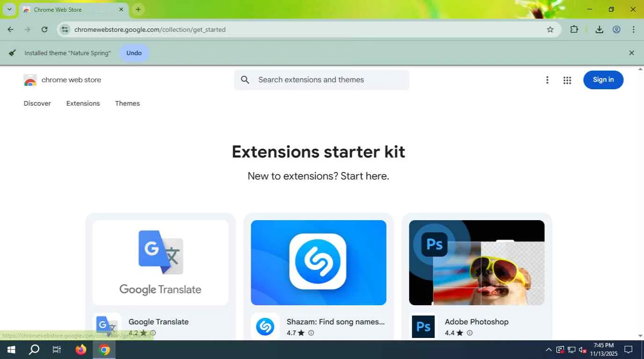Dismiss the installed theme infobar
Viewport: 644px width, 359px height.
[631, 53]
